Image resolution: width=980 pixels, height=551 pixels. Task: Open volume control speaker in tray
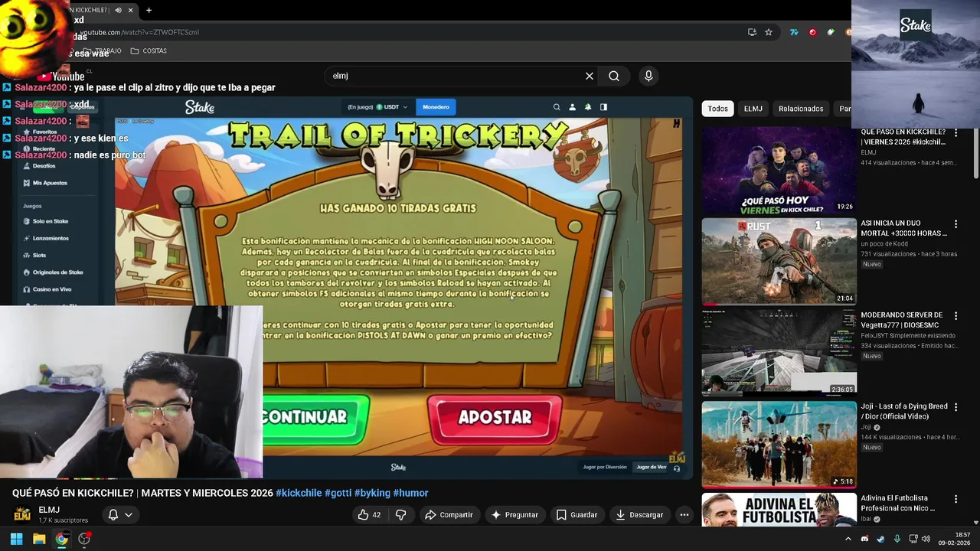926,539
